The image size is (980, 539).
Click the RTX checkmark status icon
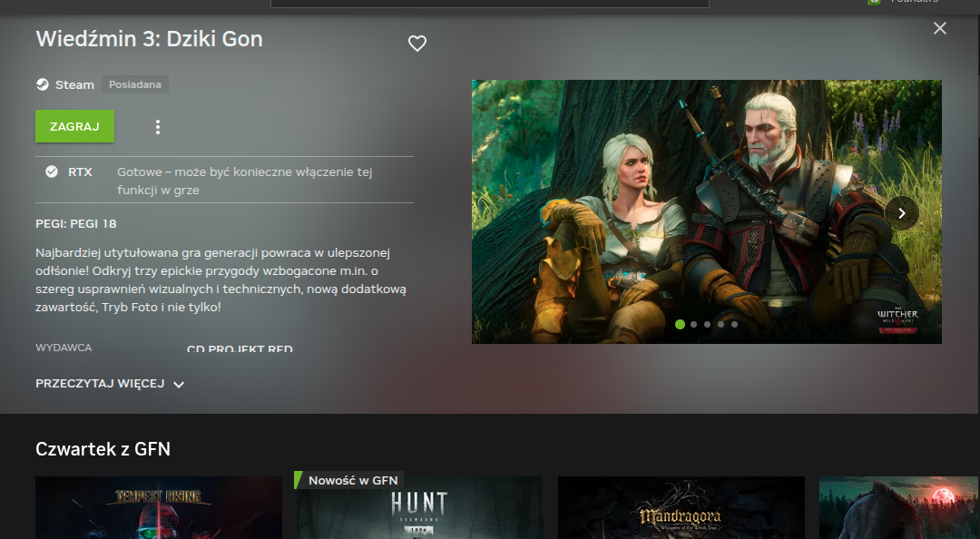[x=52, y=171]
